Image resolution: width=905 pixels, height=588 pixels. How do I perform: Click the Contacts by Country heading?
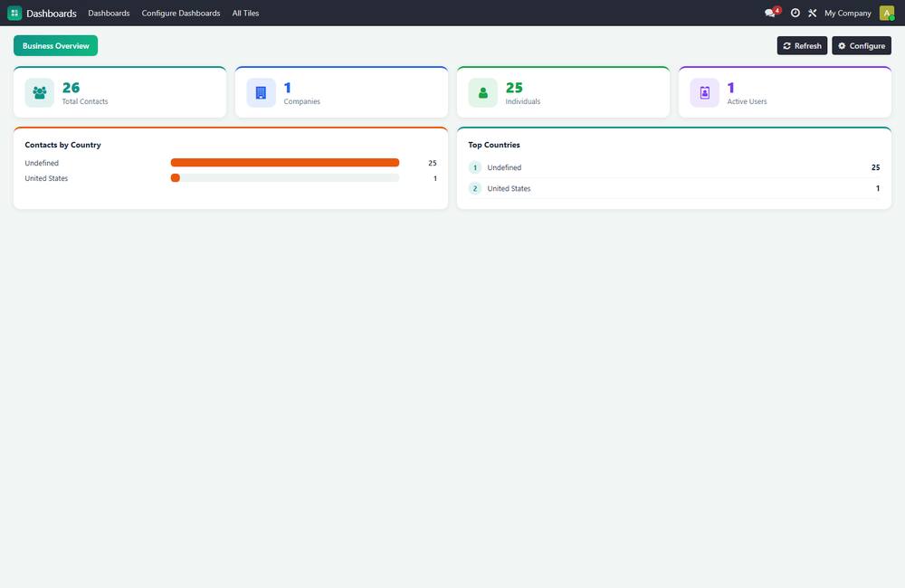click(63, 145)
